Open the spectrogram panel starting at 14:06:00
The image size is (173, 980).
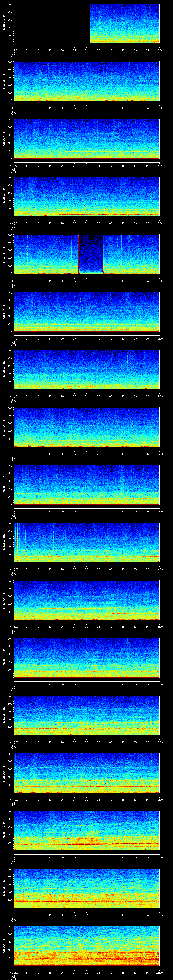coord(87,139)
